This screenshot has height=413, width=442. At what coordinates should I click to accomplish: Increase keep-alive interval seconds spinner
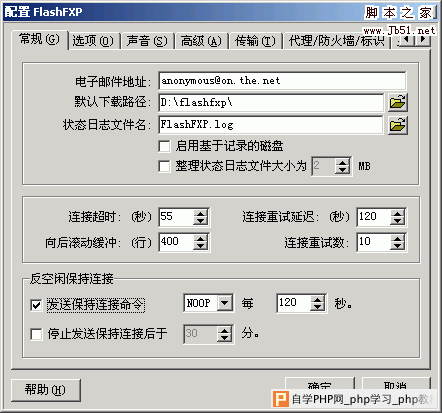point(318,299)
